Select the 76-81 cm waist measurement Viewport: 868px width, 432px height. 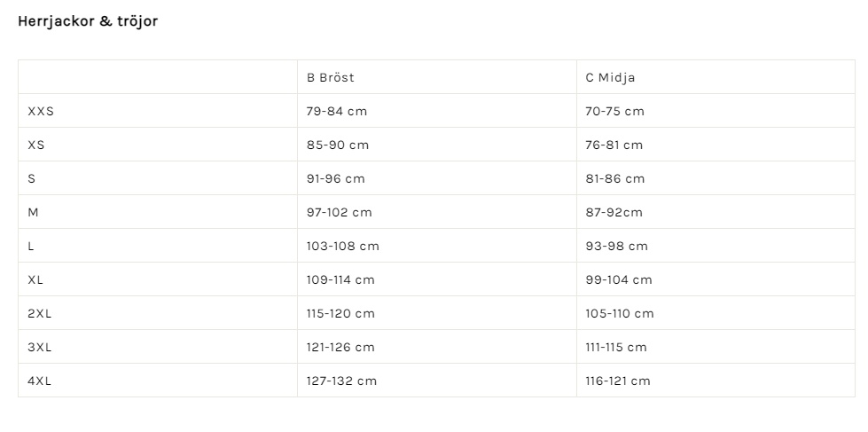click(614, 145)
